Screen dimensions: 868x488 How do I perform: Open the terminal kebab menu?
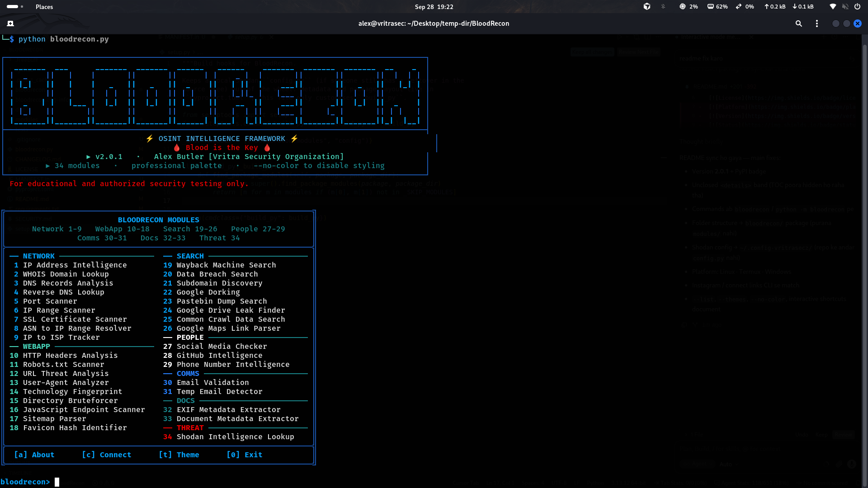[x=817, y=23]
